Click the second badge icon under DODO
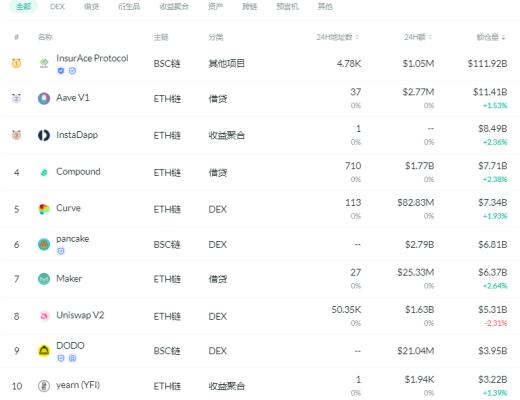The width and height of the screenshot is (520, 400). pos(72,358)
